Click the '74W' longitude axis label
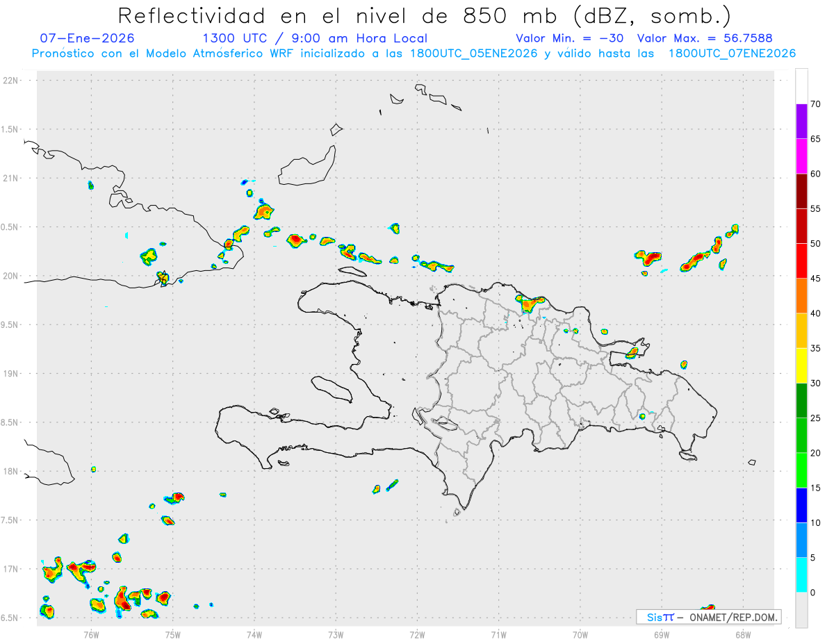Screen dimensions: 834x644 pyautogui.click(x=254, y=634)
